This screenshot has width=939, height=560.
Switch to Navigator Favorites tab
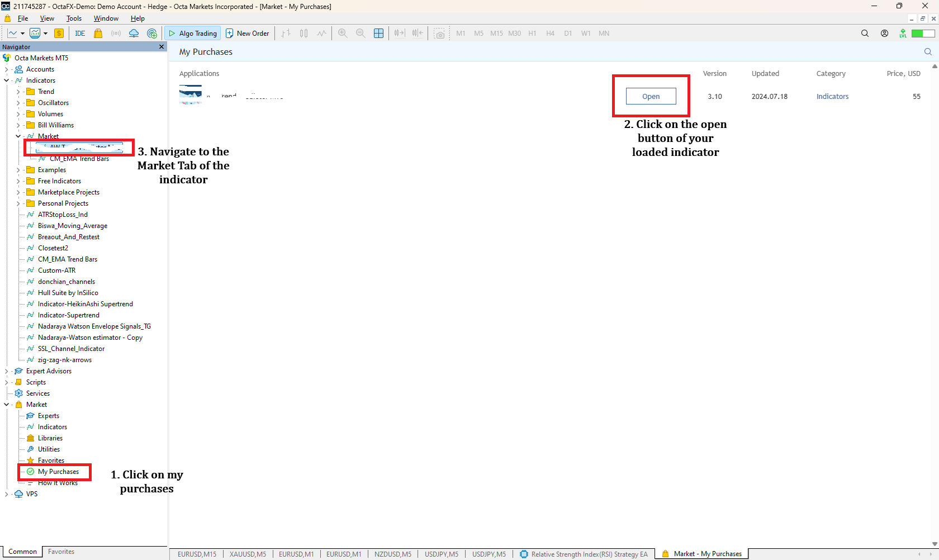[x=61, y=552]
